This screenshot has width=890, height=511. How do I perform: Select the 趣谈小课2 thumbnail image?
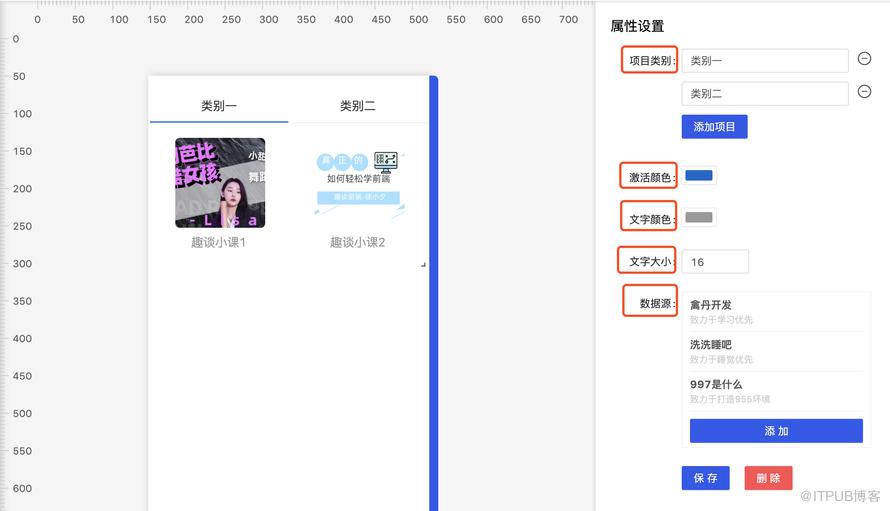(359, 183)
